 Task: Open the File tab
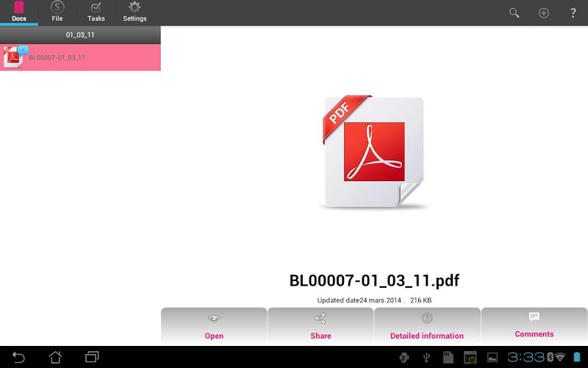click(57, 13)
